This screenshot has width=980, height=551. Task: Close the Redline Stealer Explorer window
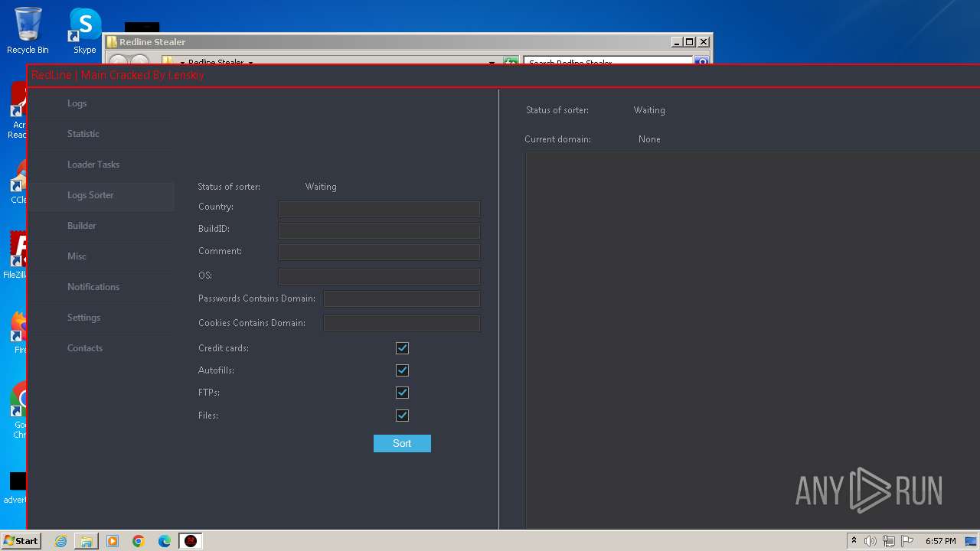click(704, 42)
